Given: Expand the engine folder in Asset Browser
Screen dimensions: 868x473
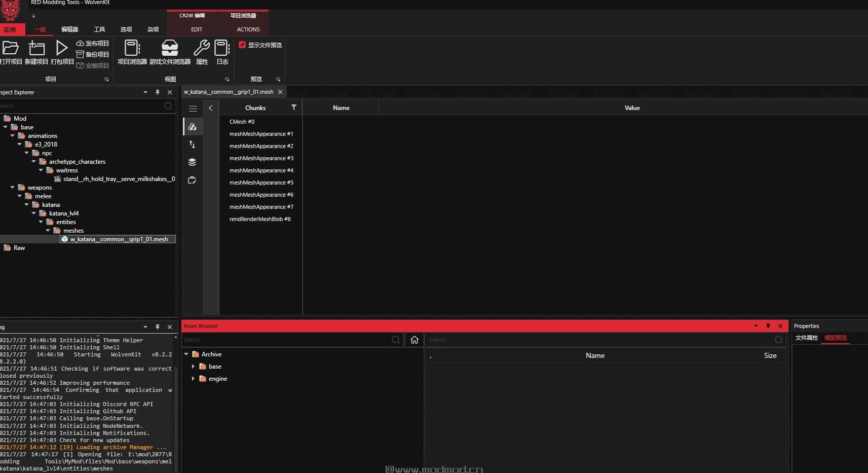Looking at the screenshot, I should pyautogui.click(x=193, y=378).
